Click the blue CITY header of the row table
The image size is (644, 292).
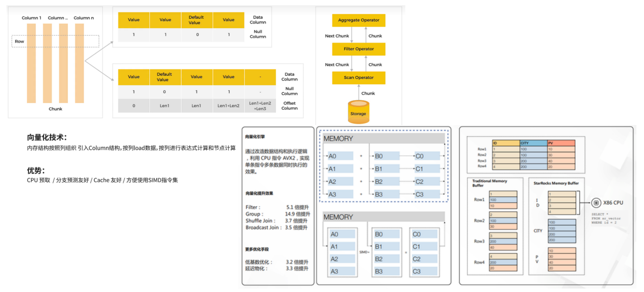tap(534, 143)
